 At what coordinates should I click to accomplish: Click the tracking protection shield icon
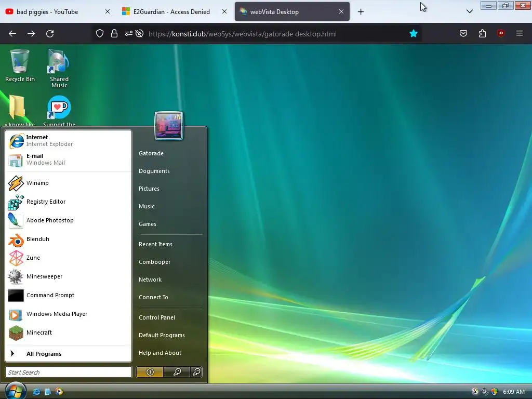click(x=99, y=34)
